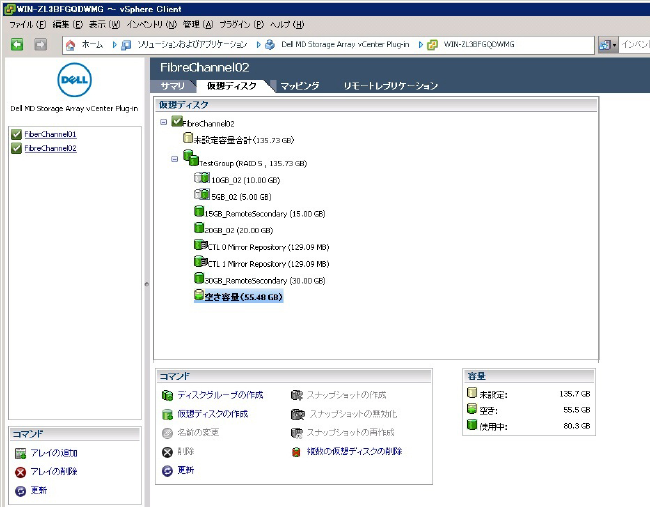Open the 表示 (W) menu
The image size is (650, 507).
tap(104, 24)
